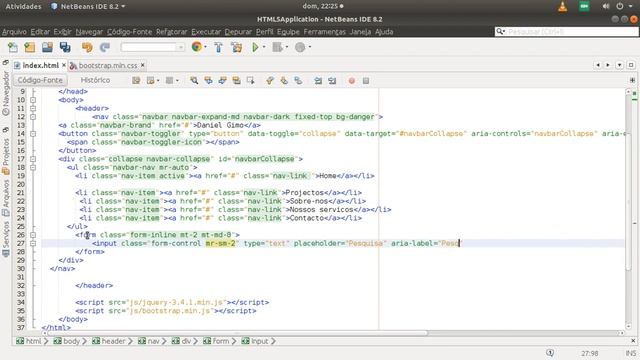This screenshot has height=360, width=640.
Task: Collapse the body fold at line 10
Action: (33, 100)
